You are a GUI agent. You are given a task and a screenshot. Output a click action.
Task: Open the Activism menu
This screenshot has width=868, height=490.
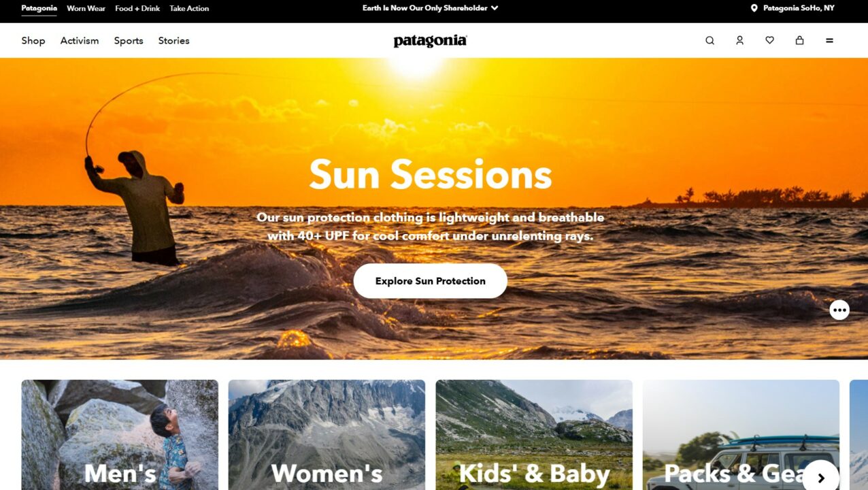pos(80,41)
